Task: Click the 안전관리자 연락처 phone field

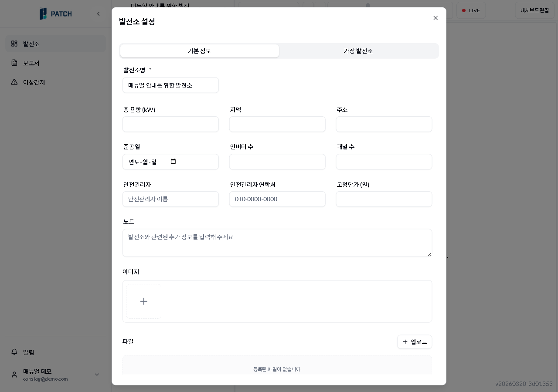Action: point(277,199)
